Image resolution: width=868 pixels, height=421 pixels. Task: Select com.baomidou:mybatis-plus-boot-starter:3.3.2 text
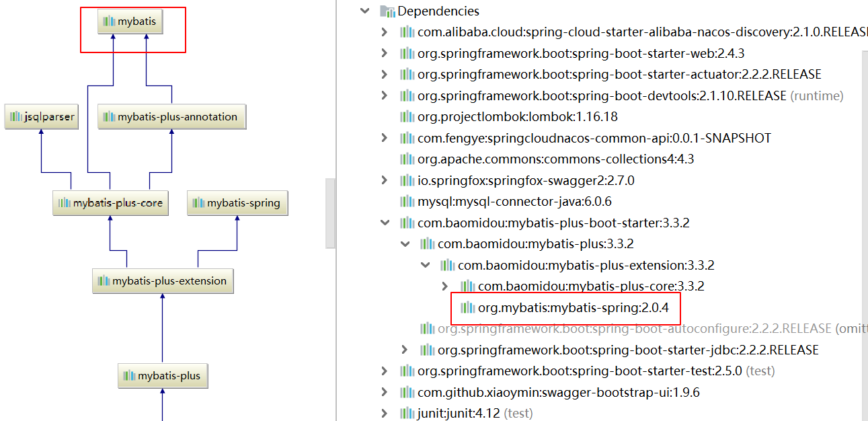[x=554, y=223]
